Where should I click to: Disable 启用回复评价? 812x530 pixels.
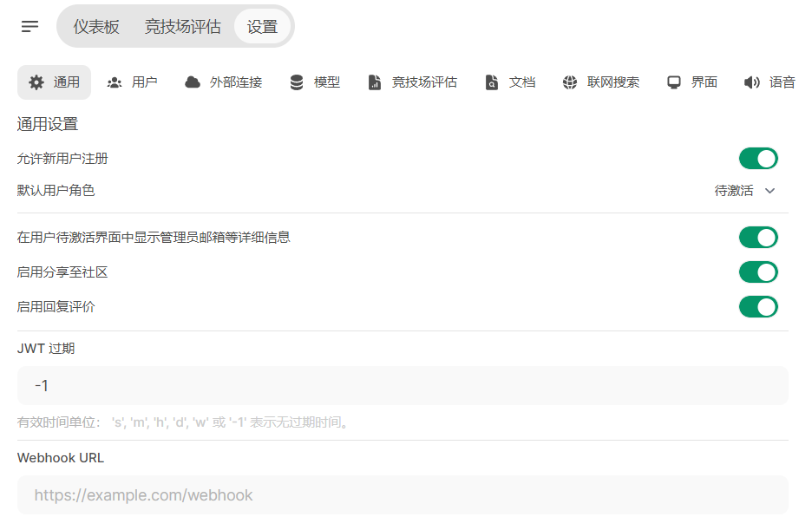pyautogui.click(x=758, y=306)
